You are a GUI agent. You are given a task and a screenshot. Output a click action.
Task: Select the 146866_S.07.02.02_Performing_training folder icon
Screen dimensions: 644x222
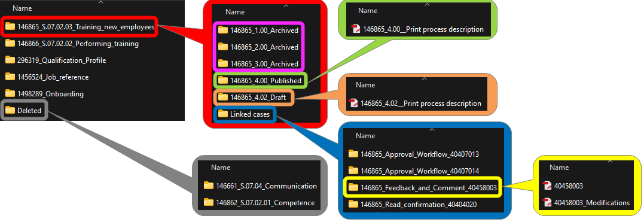(10, 43)
